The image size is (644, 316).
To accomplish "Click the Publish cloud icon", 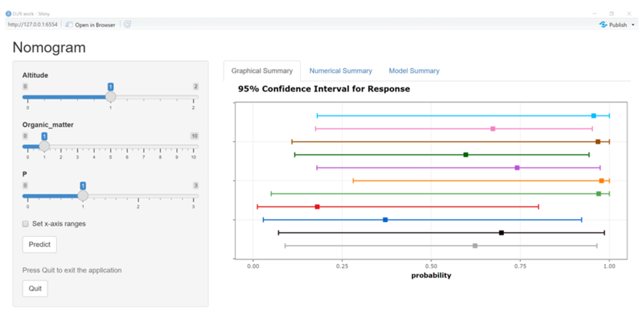I will coord(603,25).
